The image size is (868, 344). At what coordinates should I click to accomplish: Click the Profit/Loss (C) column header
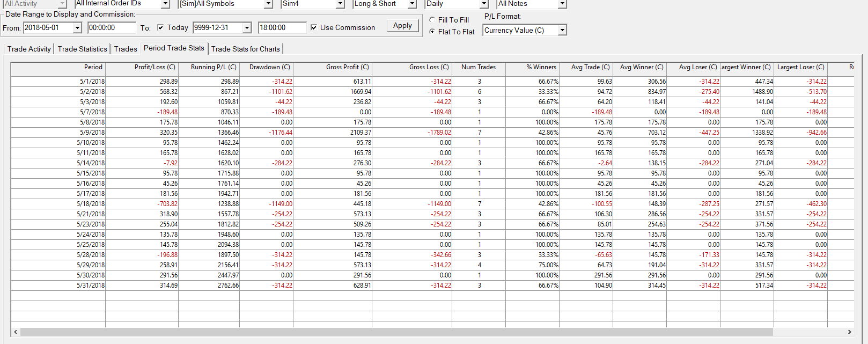(x=154, y=67)
